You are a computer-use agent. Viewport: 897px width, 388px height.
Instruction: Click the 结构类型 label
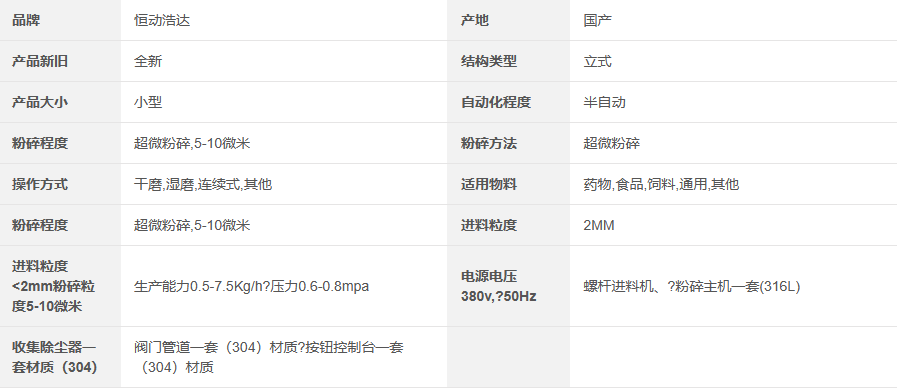coord(489,61)
